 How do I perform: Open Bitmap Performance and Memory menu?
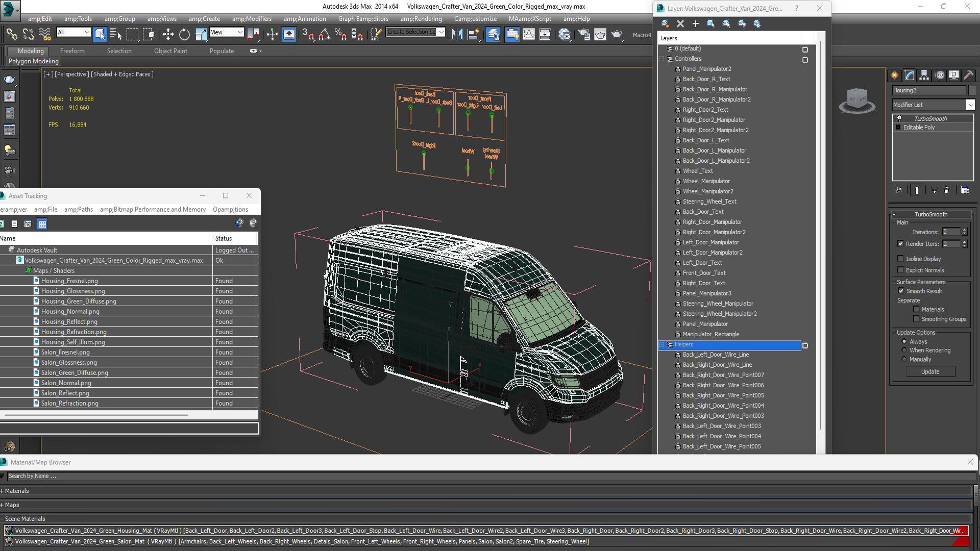(x=153, y=210)
